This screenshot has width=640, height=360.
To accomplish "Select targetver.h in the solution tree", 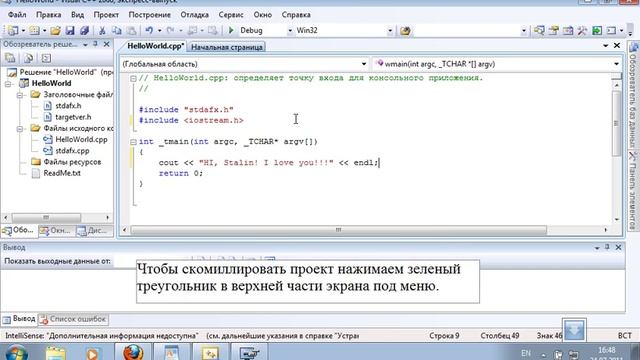I will click(73, 117).
